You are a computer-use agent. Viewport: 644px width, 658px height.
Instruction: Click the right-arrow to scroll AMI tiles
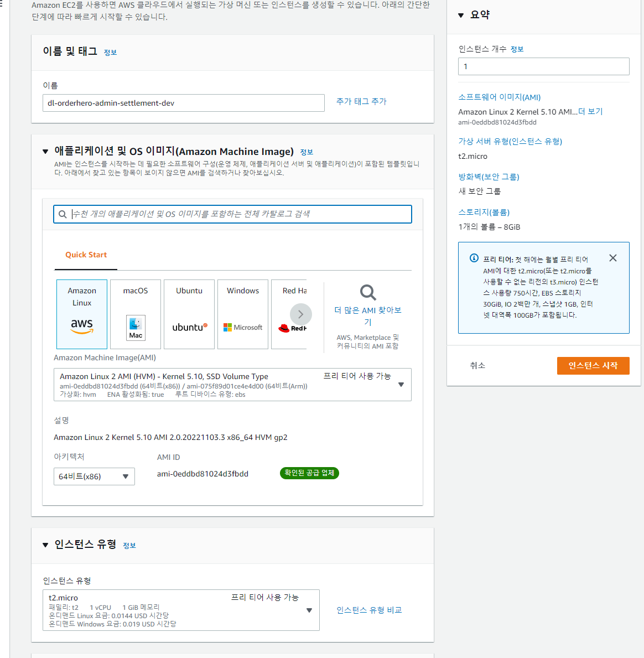click(x=301, y=314)
